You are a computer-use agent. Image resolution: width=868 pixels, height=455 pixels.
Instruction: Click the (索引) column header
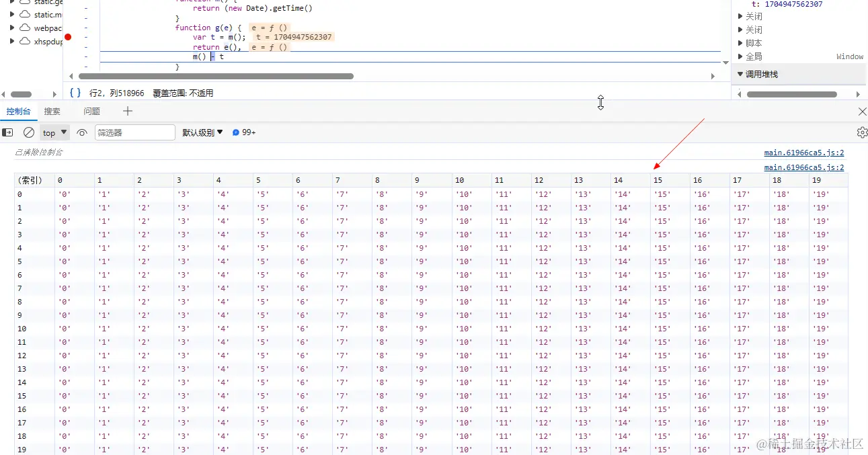(x=34, y=180)
